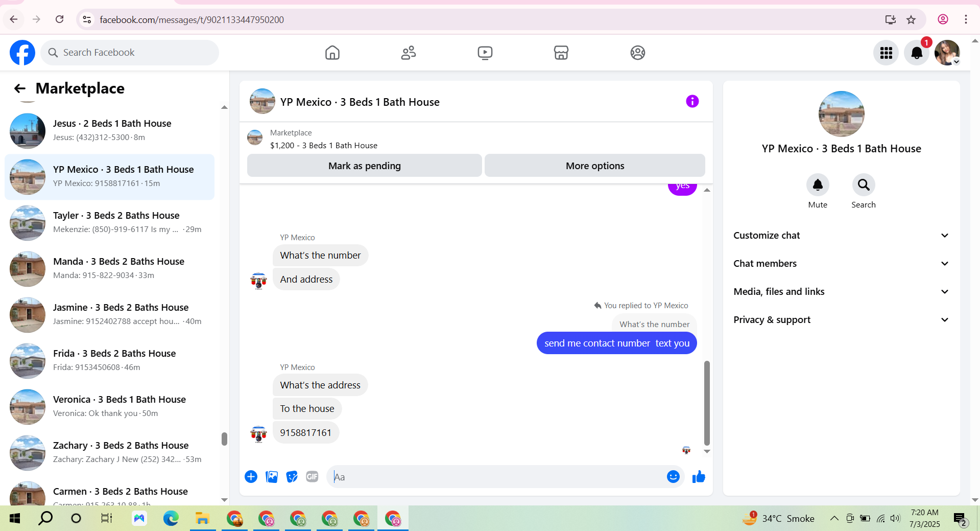This screenshot has height=531, width=980.
Task: Open the Watch video icon
Action: pos(485,53)
